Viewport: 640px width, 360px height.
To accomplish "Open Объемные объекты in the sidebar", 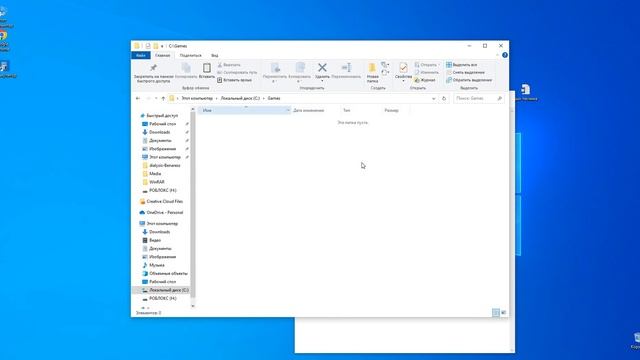I will (165, 273).
